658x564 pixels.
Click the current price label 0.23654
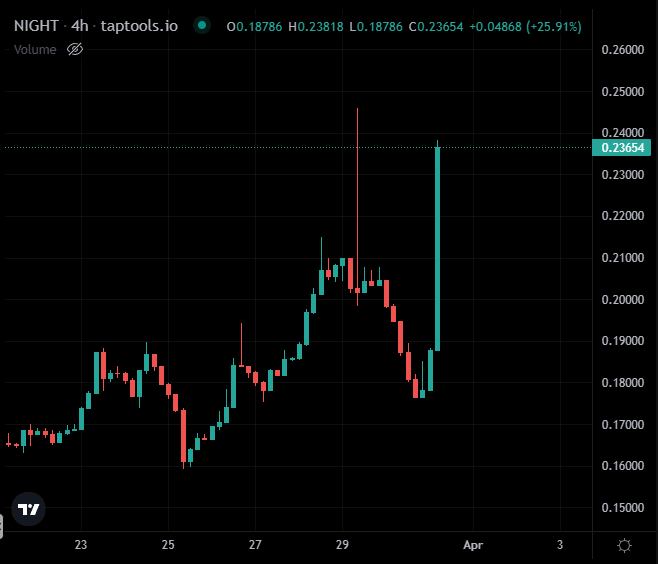point(621,148)
